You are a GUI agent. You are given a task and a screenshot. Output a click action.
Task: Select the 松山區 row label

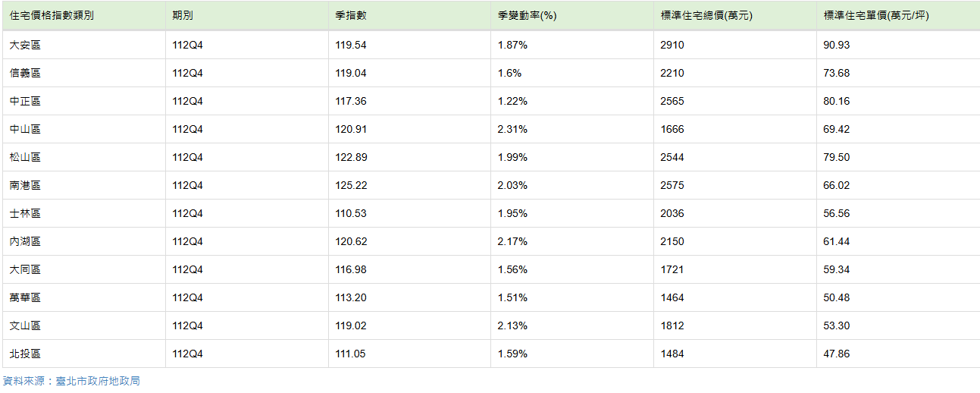(x=25, y=157)
